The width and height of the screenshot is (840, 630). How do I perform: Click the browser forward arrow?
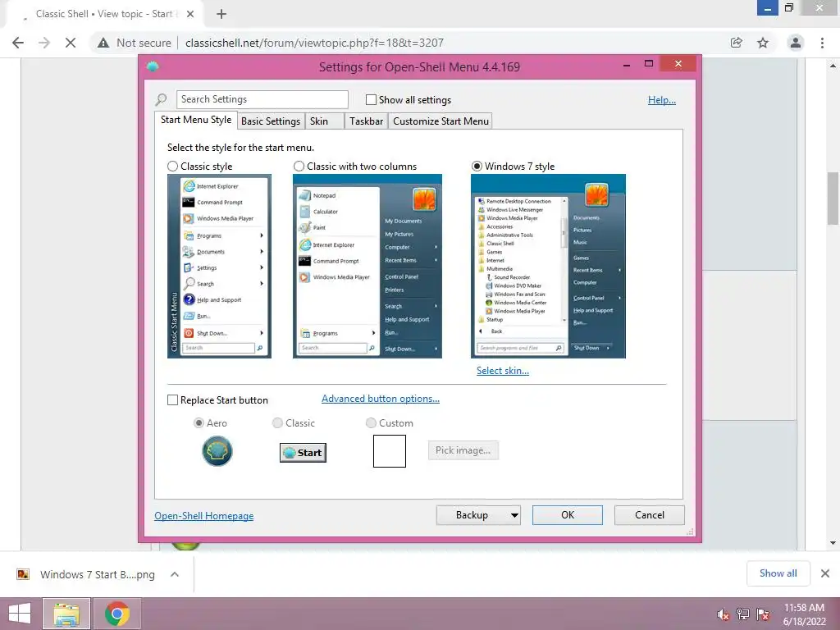[x=44, y=43]
